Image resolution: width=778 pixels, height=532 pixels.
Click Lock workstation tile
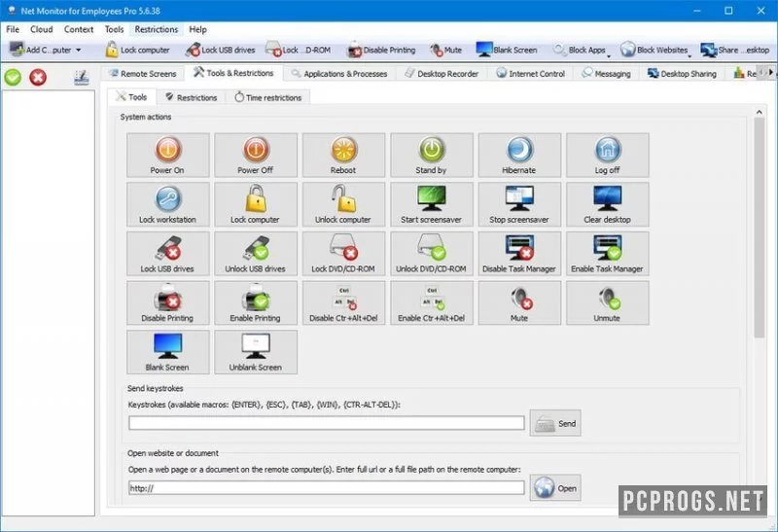tap(167, 204)
